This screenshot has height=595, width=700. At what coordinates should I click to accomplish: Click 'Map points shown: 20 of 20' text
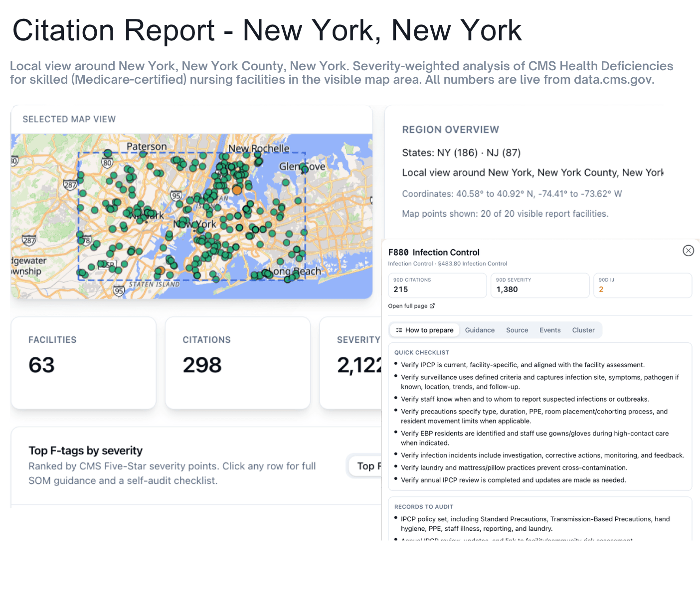[505, 214]
